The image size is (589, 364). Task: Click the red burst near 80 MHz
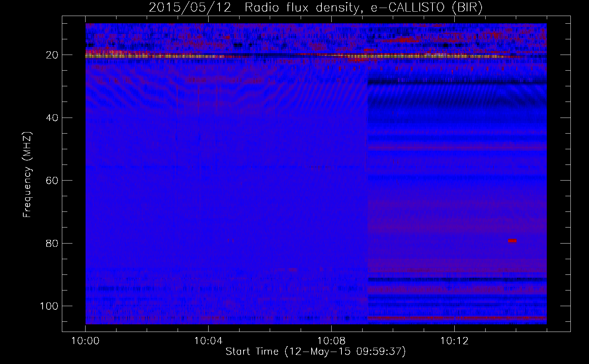513,241
